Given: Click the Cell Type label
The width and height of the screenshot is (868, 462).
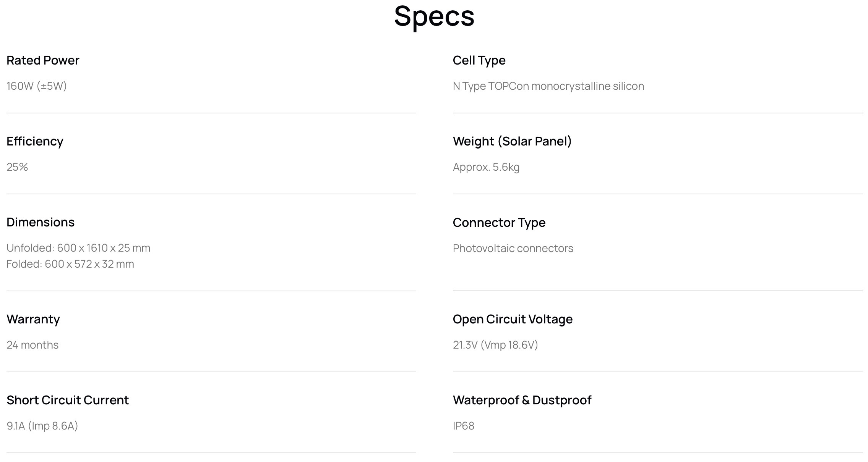Looking at the screenshot, I should (x=479, y=60).
